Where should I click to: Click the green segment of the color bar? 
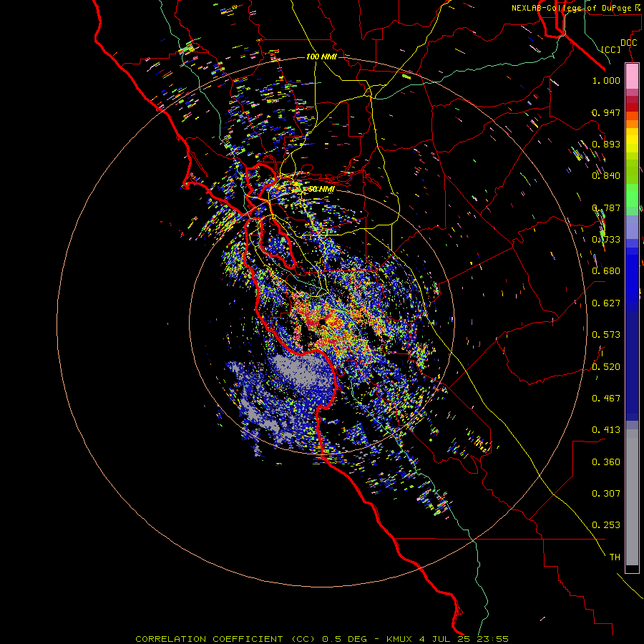632,195
